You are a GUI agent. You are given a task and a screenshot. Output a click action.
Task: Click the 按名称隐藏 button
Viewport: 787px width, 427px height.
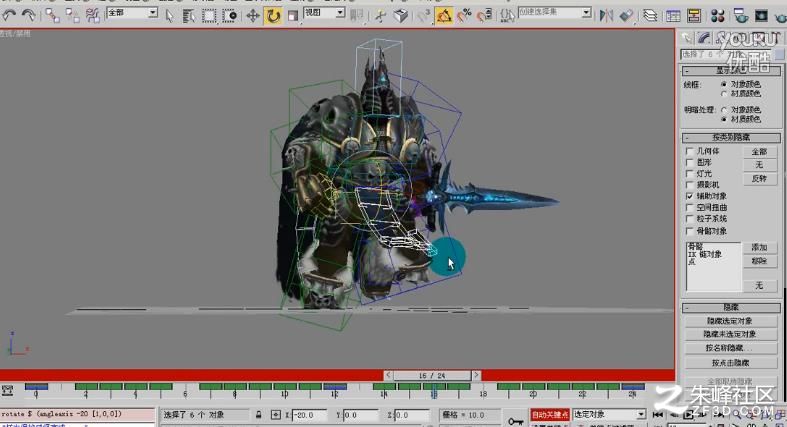(730, 348)
